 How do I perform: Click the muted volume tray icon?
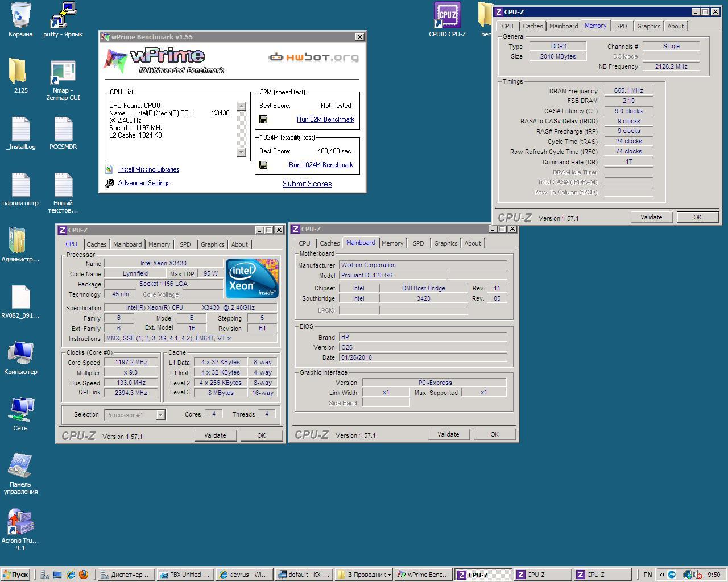point(697,575)
